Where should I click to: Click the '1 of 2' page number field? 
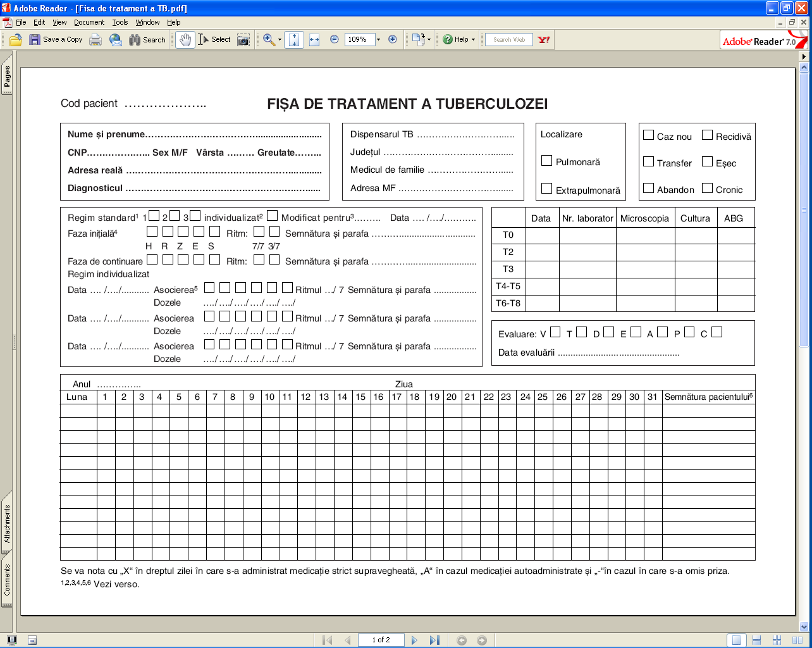click(x=381, y=640)
